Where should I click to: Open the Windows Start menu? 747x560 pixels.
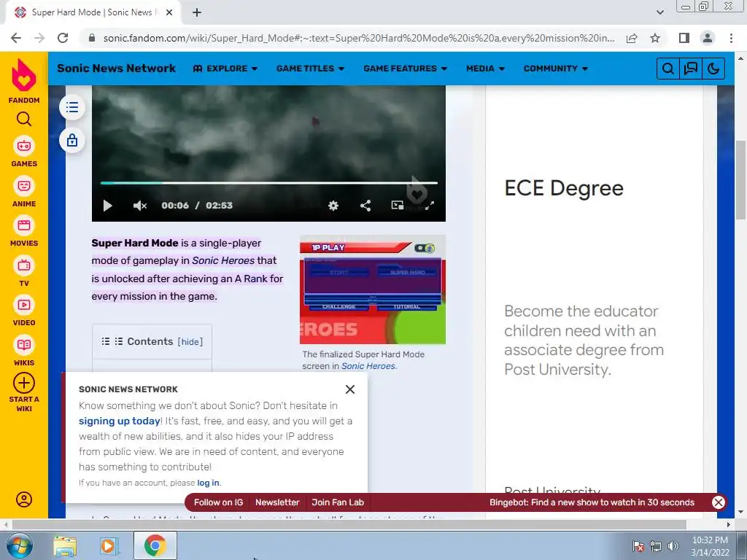tap(19, 545)
